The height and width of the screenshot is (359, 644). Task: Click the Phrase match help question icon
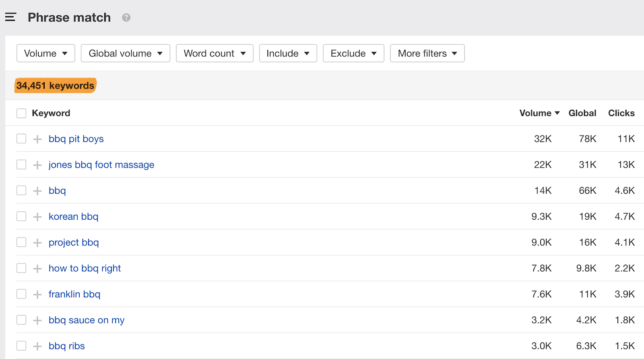(x=126, y=18)
